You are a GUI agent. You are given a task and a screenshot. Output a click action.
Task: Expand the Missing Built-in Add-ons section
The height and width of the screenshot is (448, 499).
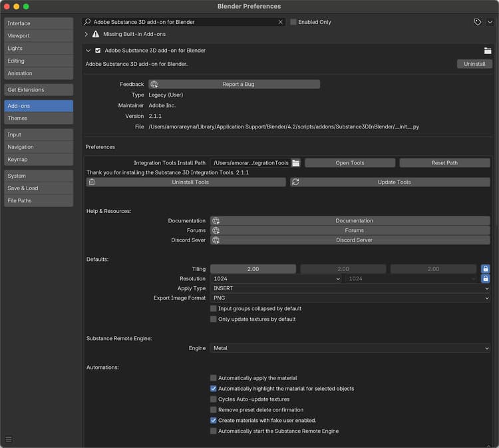pyautogui.click(x=86, y=34)
